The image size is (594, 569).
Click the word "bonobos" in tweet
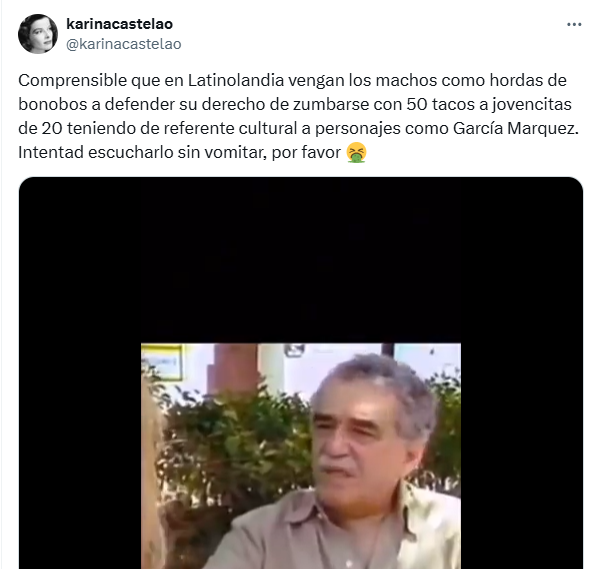click(52, 105)
